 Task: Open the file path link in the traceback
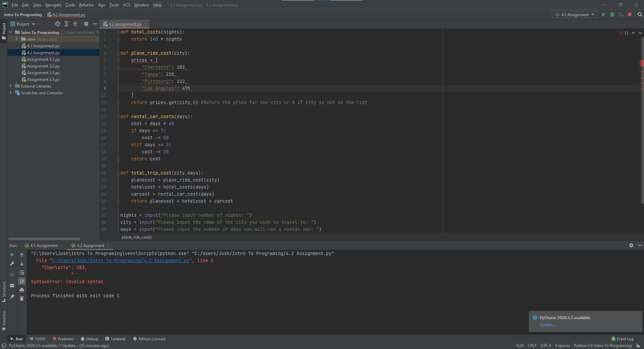pyautogui.click(x=120, y=261)
